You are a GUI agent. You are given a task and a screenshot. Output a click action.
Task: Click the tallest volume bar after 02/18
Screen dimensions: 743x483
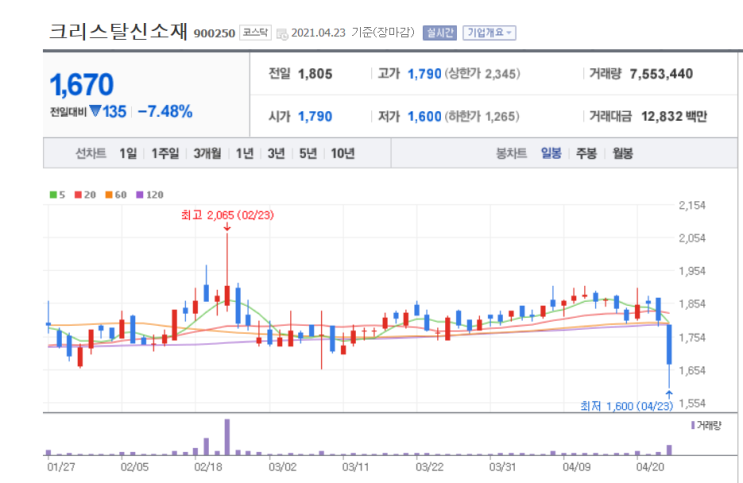click(227, 437)
